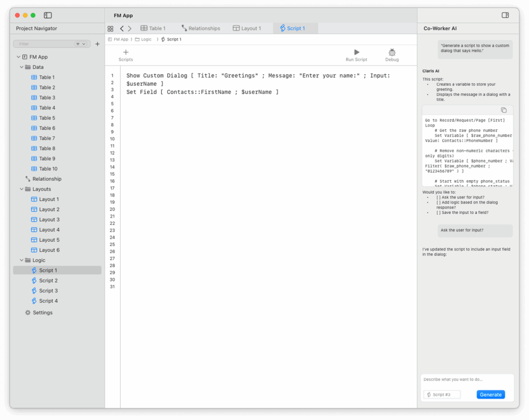This screenshot has height=420, width=529.
Task: Copy the generated code with copy icon
Action: point(504,110)
